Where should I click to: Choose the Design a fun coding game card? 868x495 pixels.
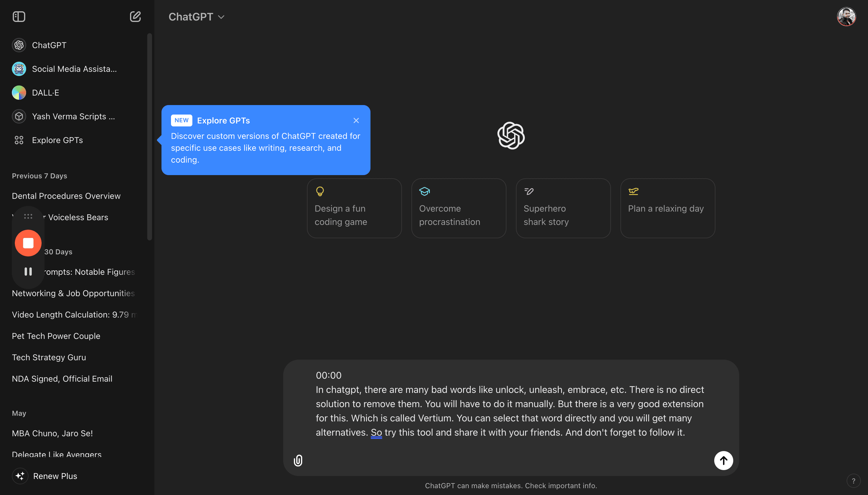(354, 208)
